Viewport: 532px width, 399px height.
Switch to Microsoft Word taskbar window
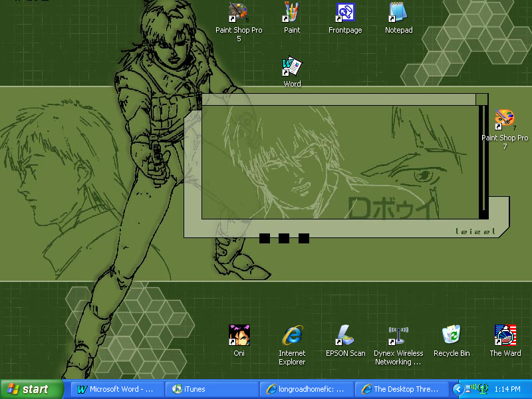click(117, 389)
